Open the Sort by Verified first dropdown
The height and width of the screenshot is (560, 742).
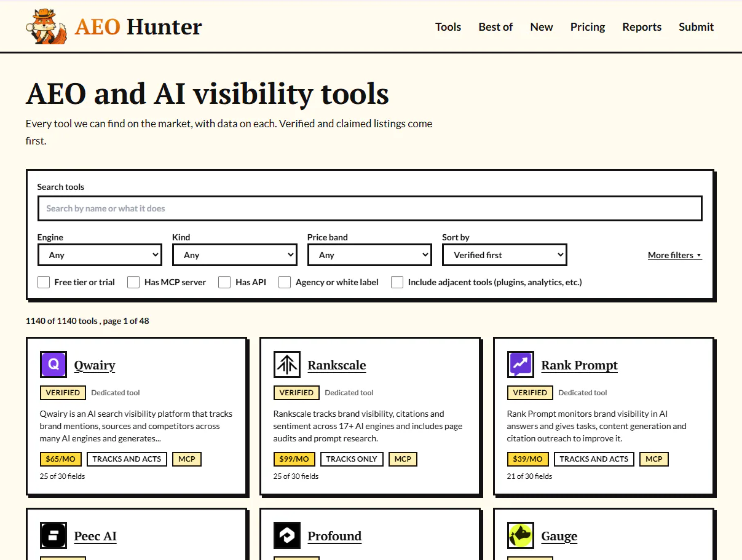[x=505, y=255]
